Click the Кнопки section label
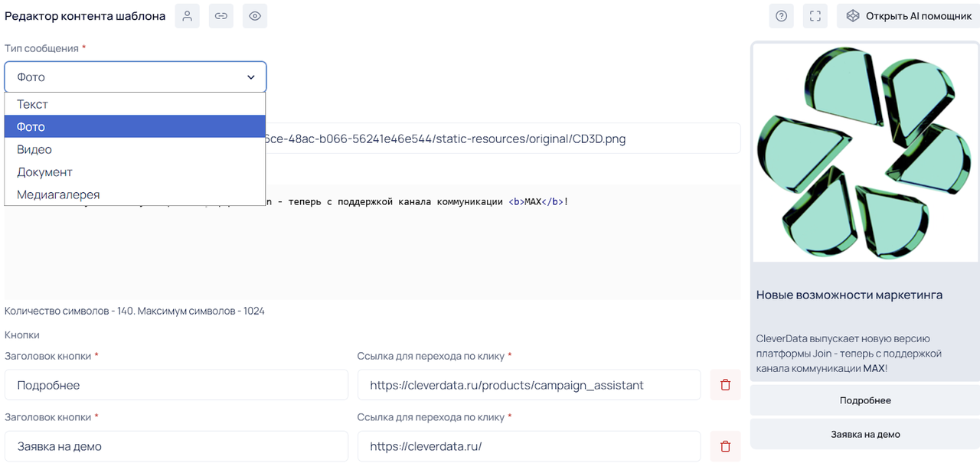980x473 pixels. (22, 335)
